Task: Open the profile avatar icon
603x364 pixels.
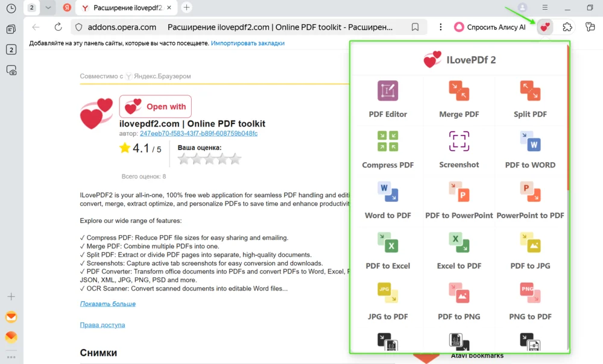Action: point(522,7)
